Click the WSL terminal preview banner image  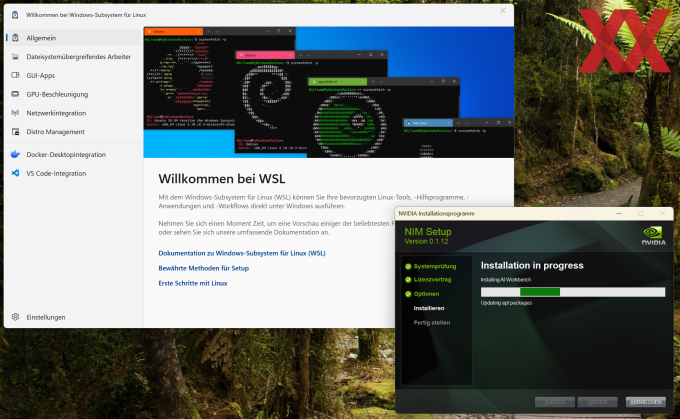tap(328, 92)
